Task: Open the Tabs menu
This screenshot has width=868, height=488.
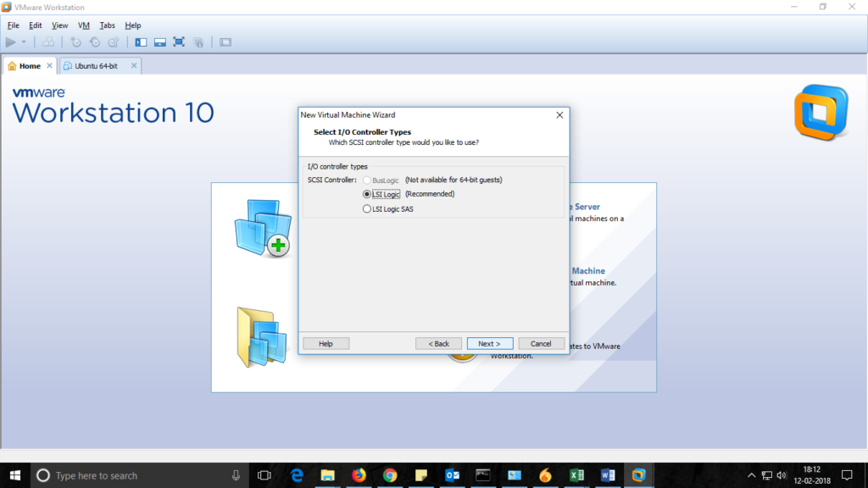Action: (107, 25)
